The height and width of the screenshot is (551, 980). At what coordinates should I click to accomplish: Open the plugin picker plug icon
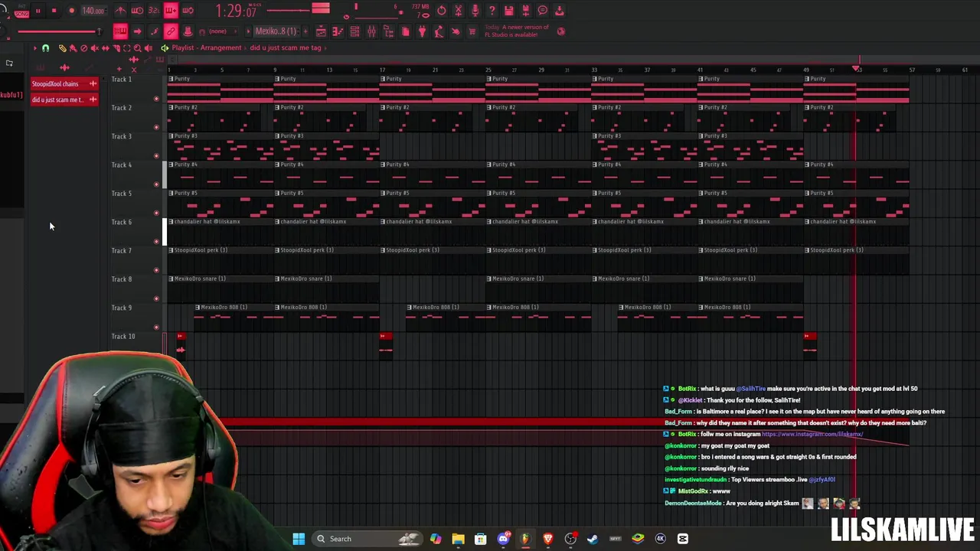(x=422, y=31)
